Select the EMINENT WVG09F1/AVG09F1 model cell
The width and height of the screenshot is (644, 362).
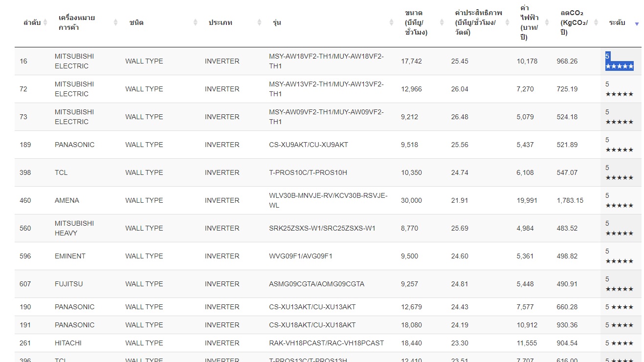tap(301, 256)
